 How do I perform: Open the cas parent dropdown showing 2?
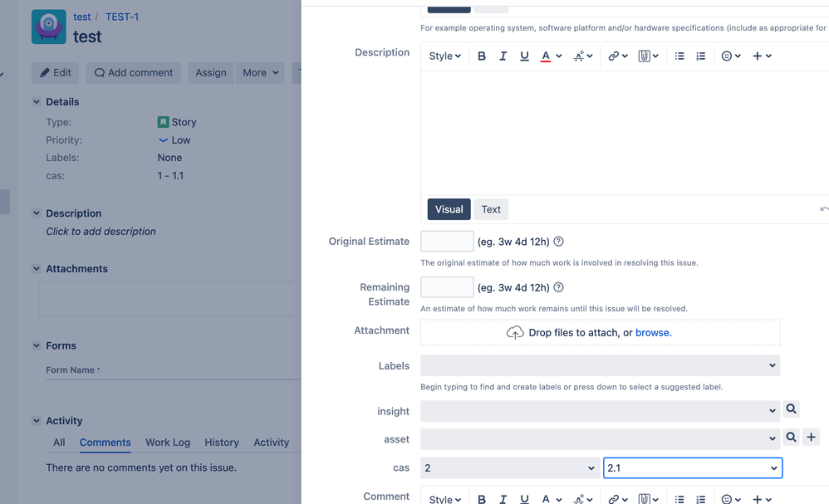[x=510, y=468]
